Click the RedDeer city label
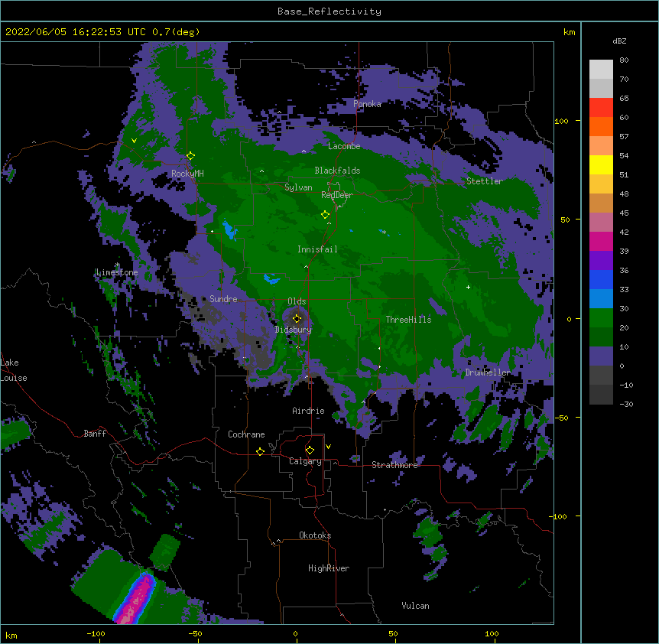This screenshot has height=644, width=659. tap(337, 195)
